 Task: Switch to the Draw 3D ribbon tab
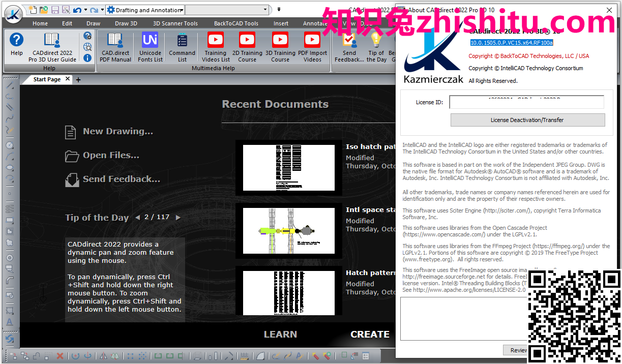(x=126, y=23)
